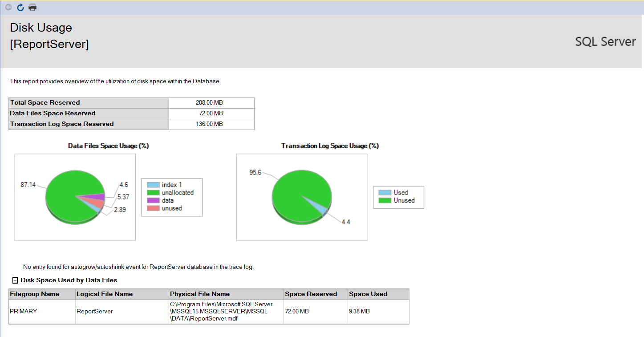
Task: Click the Disk Usage report title
Action: (x=41, y=28)
